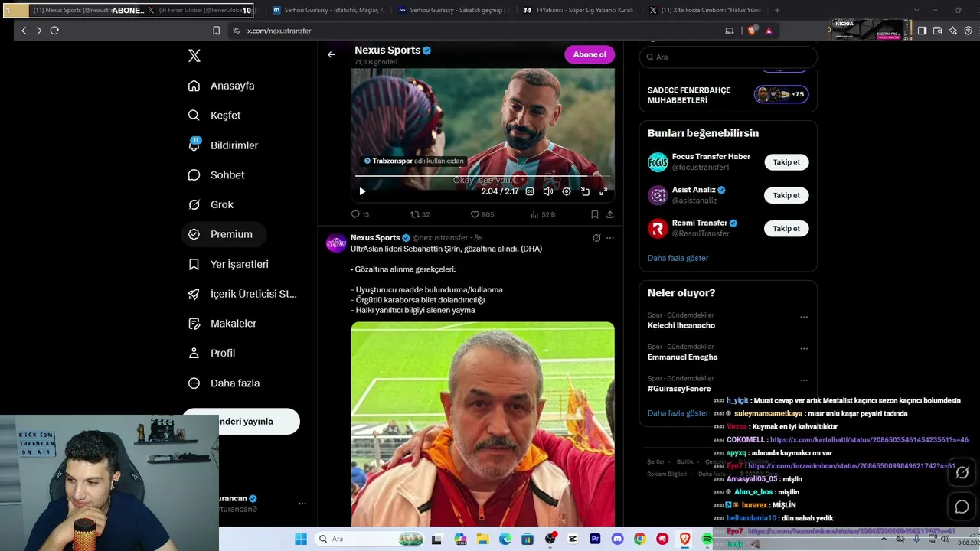Toggle video closed captions
Image resolution: width=980 pixels, height=551 pixels.
(530, 191)
